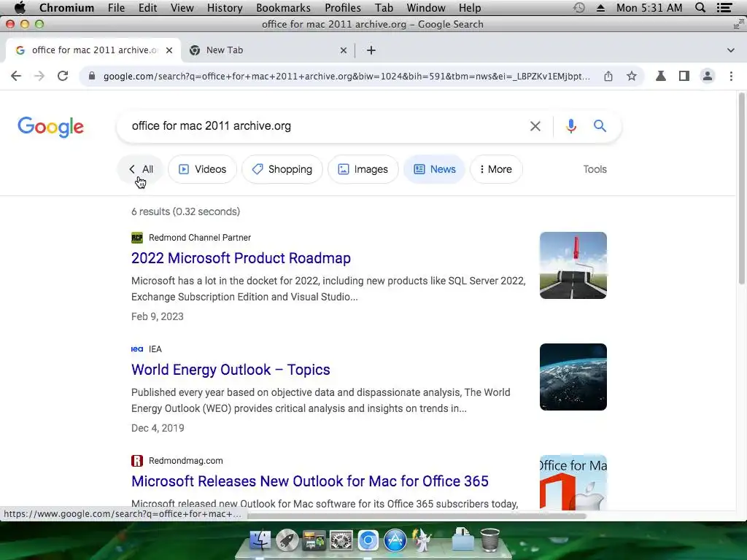Open the File menu
The image size is (747, 560).
point(116,8)
